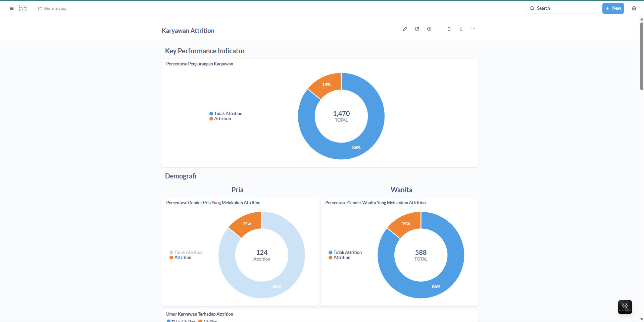
Task: Open the auto-refresh clock icon
Action: (x=429, y=29)
